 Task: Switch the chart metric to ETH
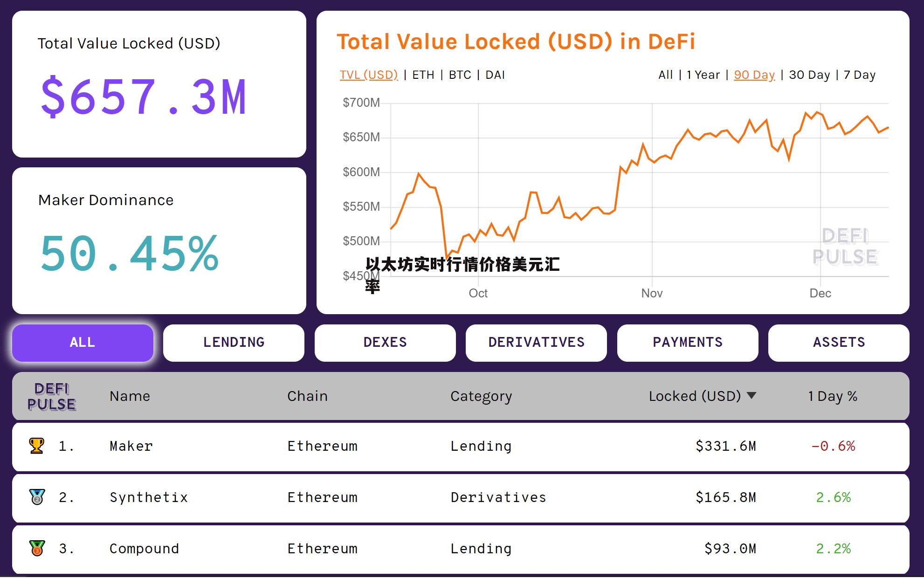[423, 75]
